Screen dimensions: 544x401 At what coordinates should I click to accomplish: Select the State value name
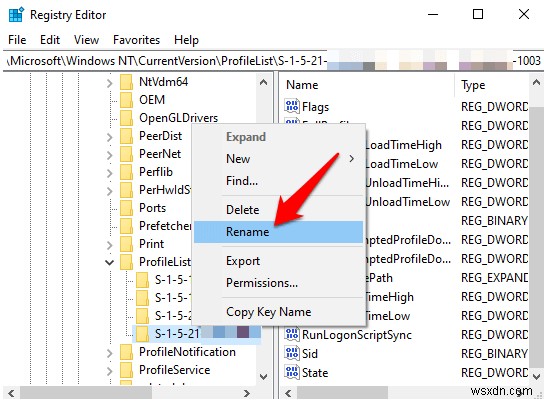315,373
